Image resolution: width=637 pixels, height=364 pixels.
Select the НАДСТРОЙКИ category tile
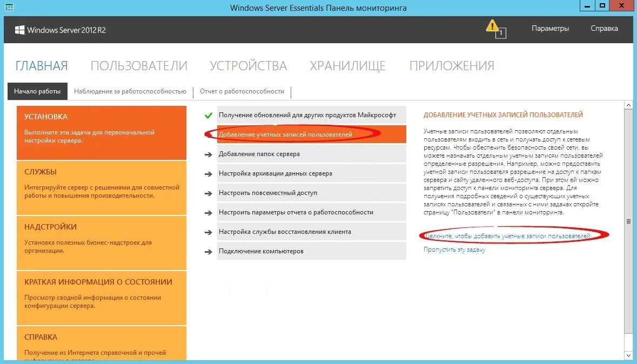pos(102,243)
